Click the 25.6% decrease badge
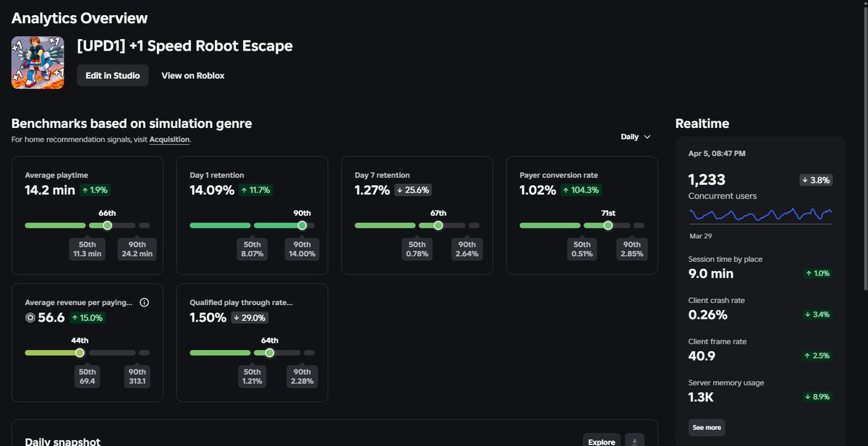 pos(414,191)
